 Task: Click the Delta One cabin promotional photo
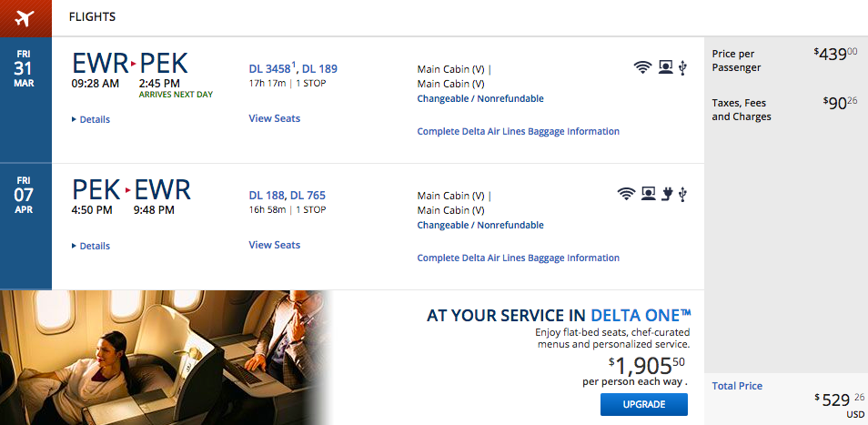coord(165,358)
